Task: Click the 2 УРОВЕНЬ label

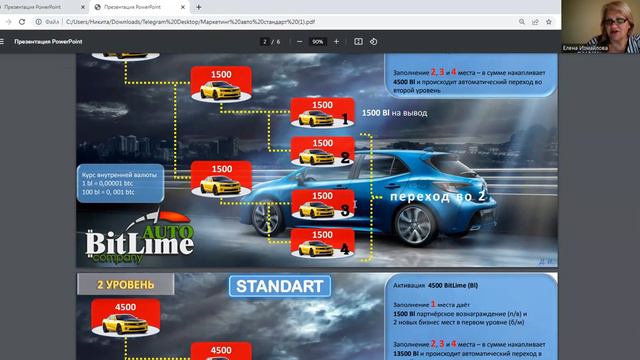Action: coord(125,284)
